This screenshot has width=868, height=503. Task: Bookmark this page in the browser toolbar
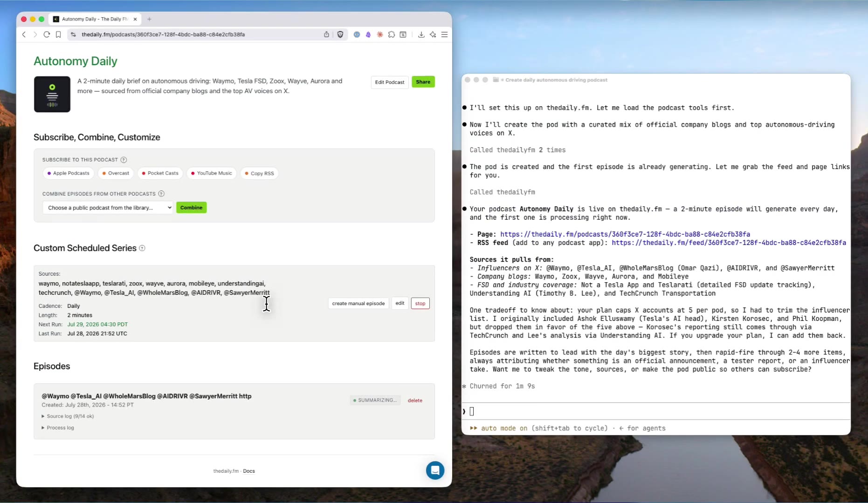(x=58, y=34)
